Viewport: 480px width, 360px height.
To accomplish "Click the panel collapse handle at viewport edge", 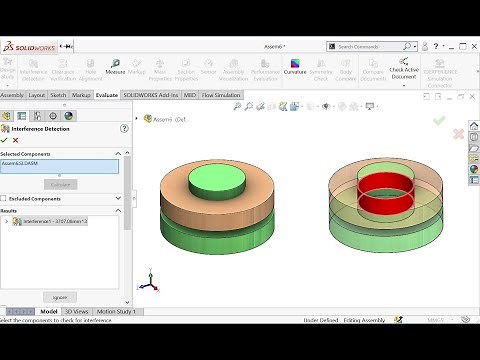I will click(134, 198).
